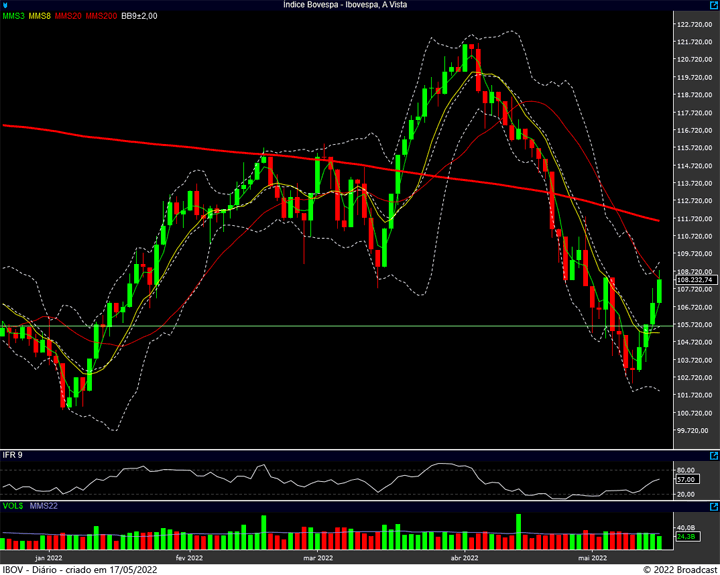Click the chart title 'Índice Bovespa - Ibovespa, A Vista'

(360, 5)
